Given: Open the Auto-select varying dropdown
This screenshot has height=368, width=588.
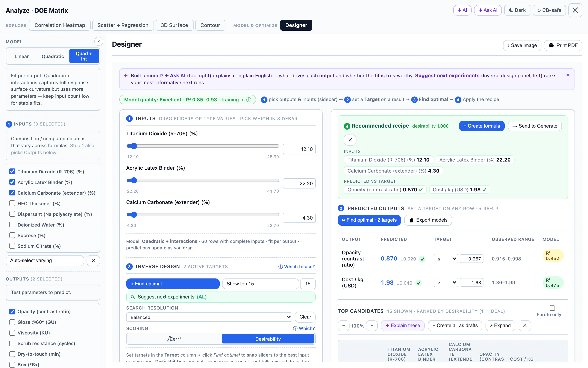Looking at the screenshot, I should coord(45,260).
